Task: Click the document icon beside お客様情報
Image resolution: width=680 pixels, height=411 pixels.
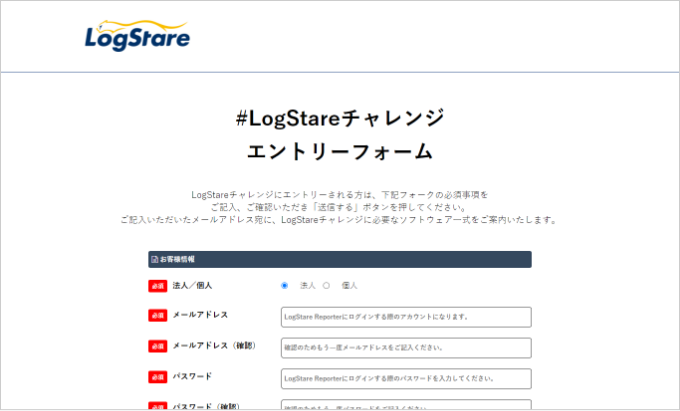Action: click(154, 260)
